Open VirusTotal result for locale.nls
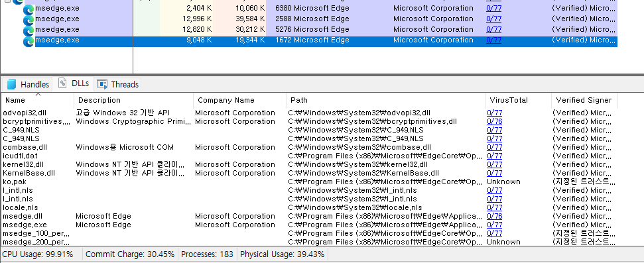 [x=495, y=207]
